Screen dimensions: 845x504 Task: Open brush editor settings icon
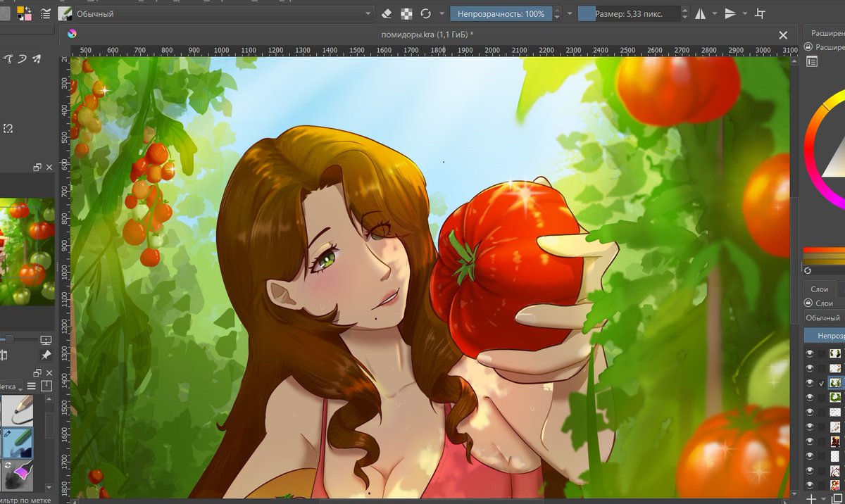[46, 13]
